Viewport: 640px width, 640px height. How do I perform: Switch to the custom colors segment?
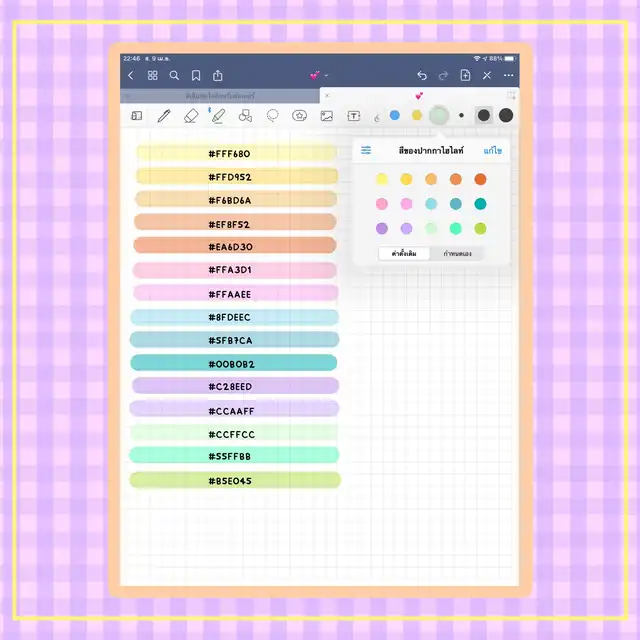458,254
